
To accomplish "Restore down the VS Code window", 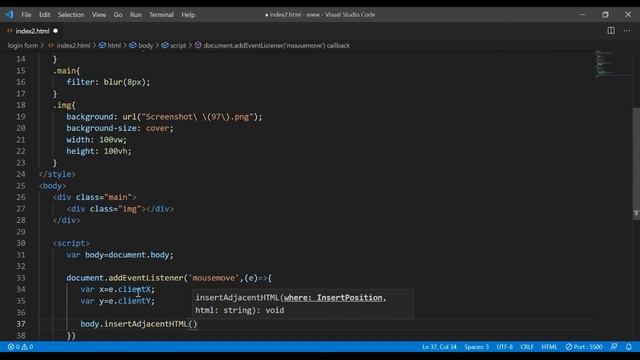I will [605, 15].
